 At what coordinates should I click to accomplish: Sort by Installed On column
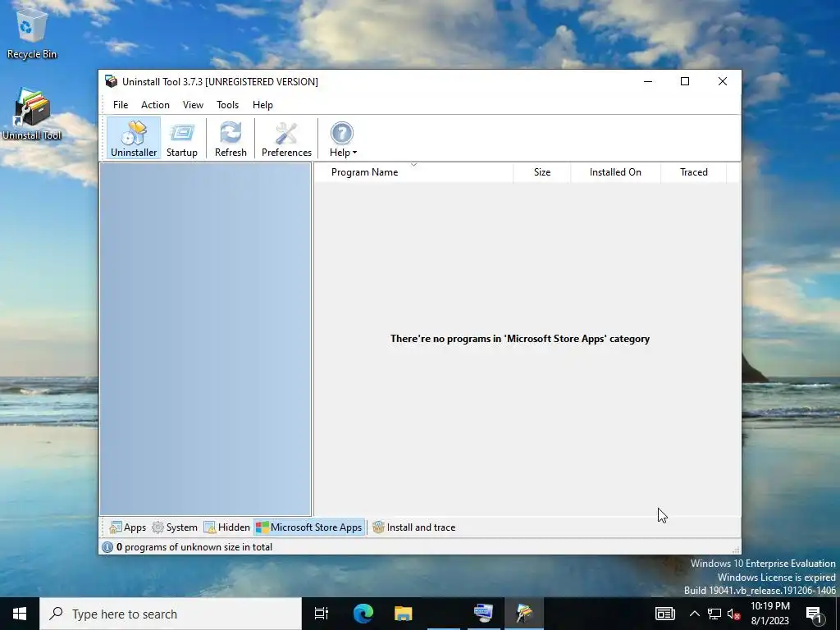click(x=615, y=172)
